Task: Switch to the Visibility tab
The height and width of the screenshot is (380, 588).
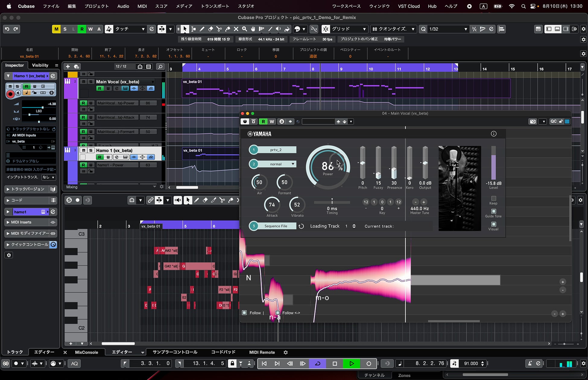Action: tap(40, 65)
